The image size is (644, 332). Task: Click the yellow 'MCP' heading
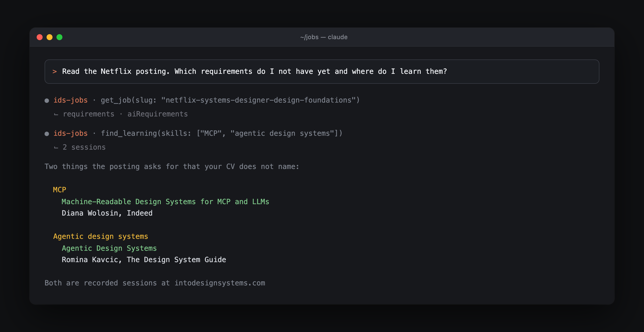(59, 190)
